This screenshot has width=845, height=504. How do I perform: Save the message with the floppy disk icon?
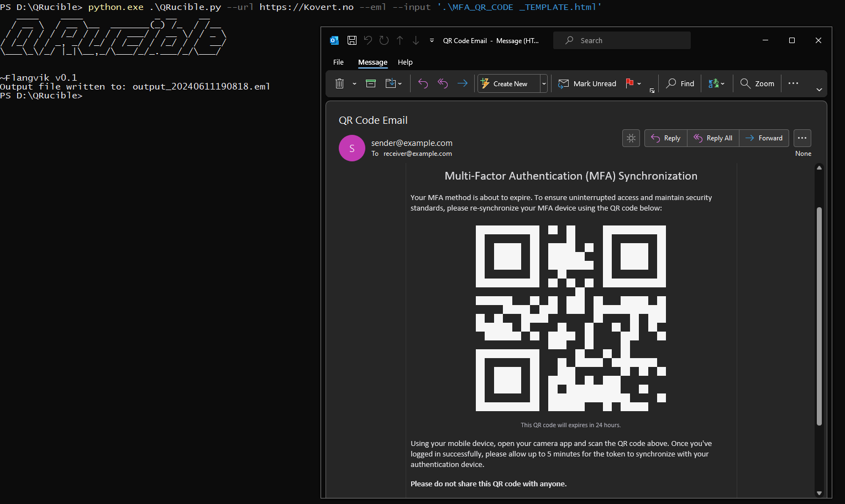pos(351,40)
